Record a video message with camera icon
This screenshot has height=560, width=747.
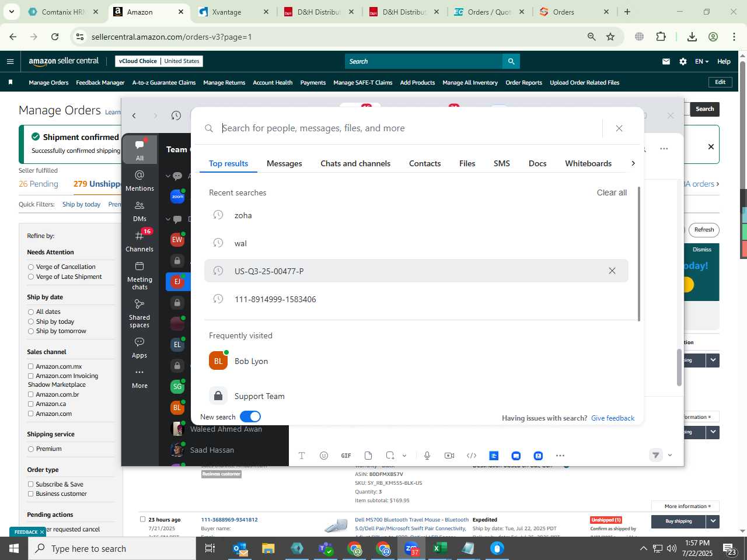coord(449,456)
